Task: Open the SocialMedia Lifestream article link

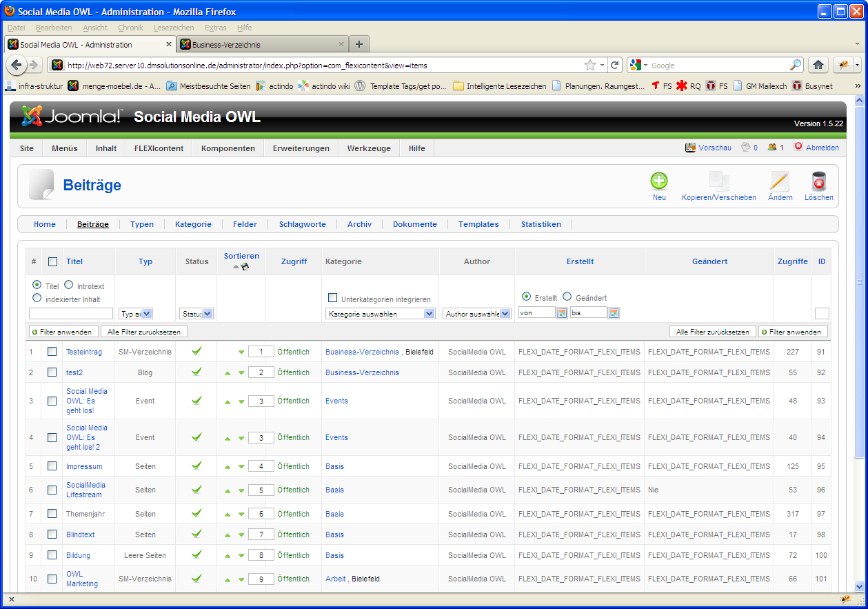Action: [86, 490]
